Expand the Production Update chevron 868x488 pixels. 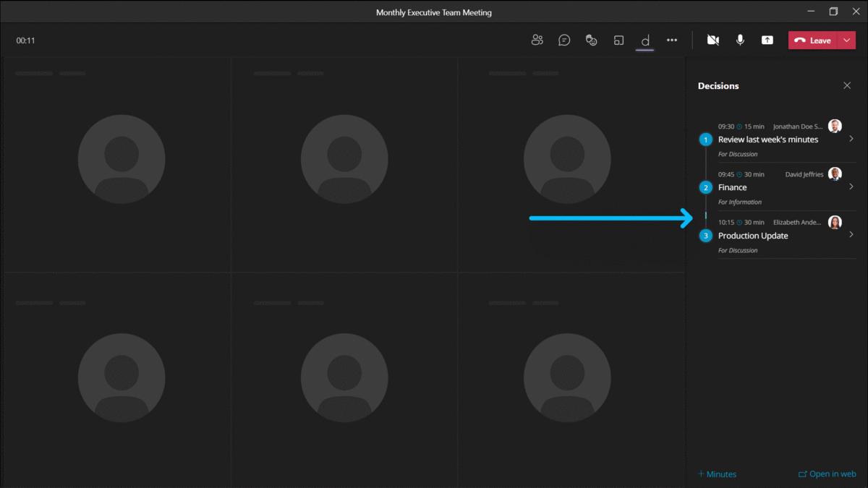click(851, 235)
